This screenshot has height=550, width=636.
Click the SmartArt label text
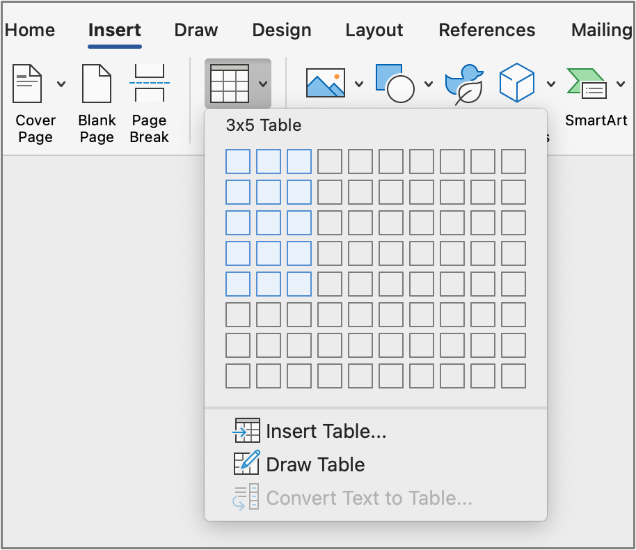pos(596,120)
